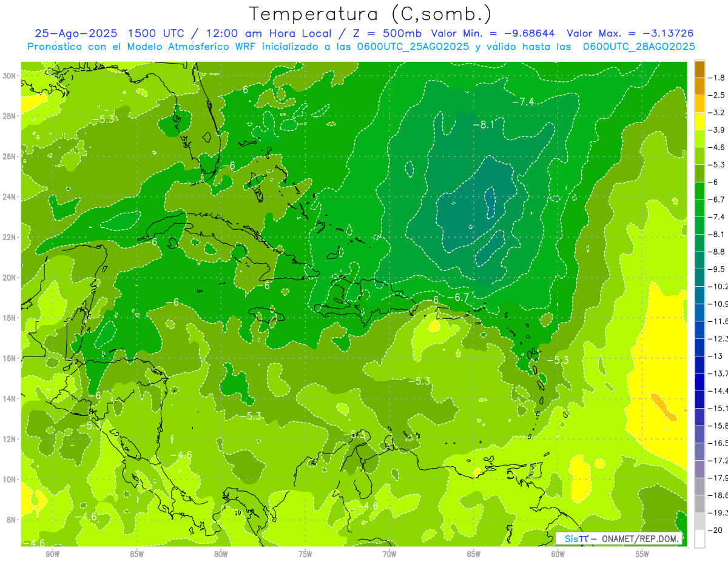Click the '65W' longitude label
The width and height of the screenshot is (728, 562).
click(474, 554)
